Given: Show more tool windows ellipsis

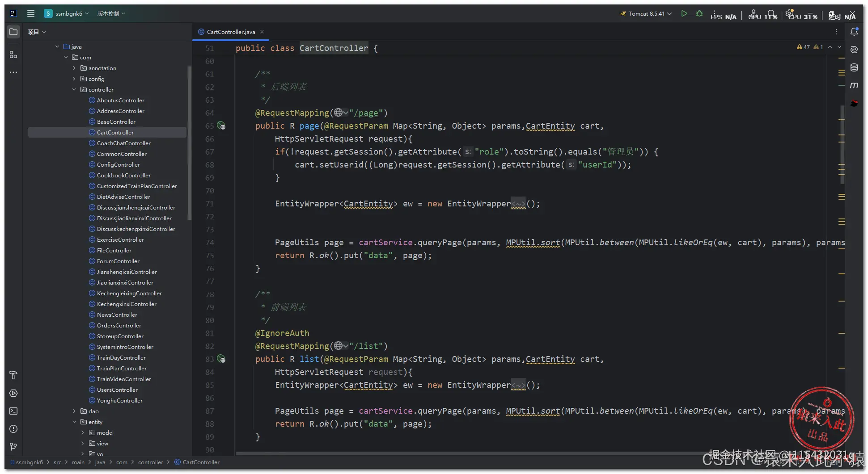Looking at the screenshot, I should [x=13, y=72].
